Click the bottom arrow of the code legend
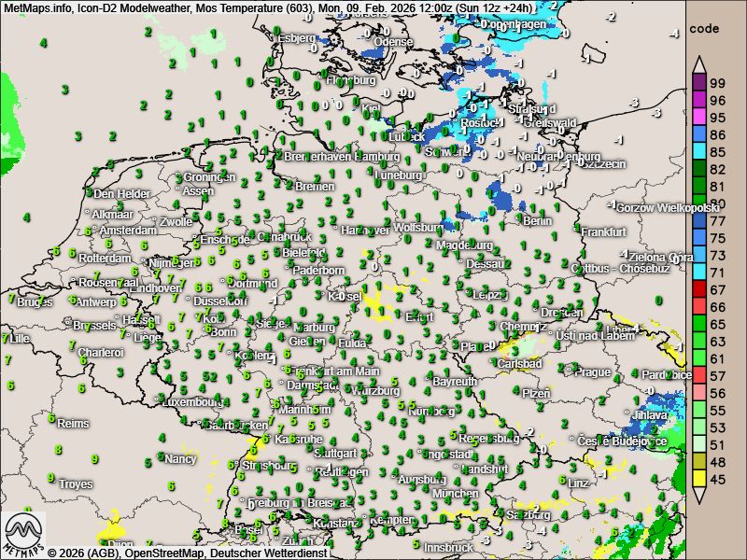 [x=698, y=496]
